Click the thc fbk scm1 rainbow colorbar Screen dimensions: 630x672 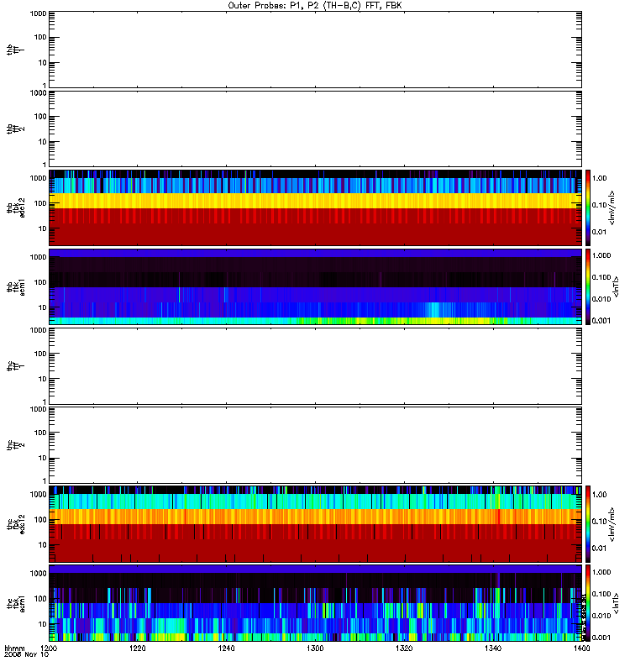588,603
